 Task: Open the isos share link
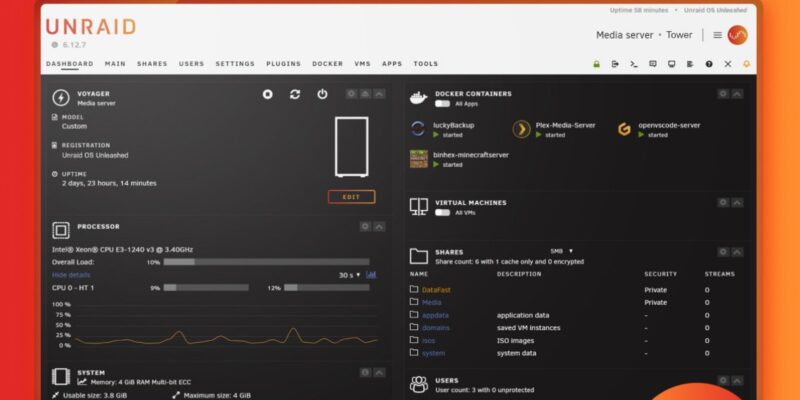429,340
